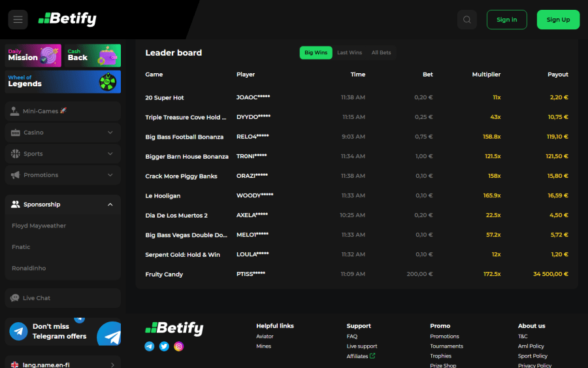The width and height of the screenshot is (588, 368).
Task: Expand the Casino chevron
Action: [110, 133]
